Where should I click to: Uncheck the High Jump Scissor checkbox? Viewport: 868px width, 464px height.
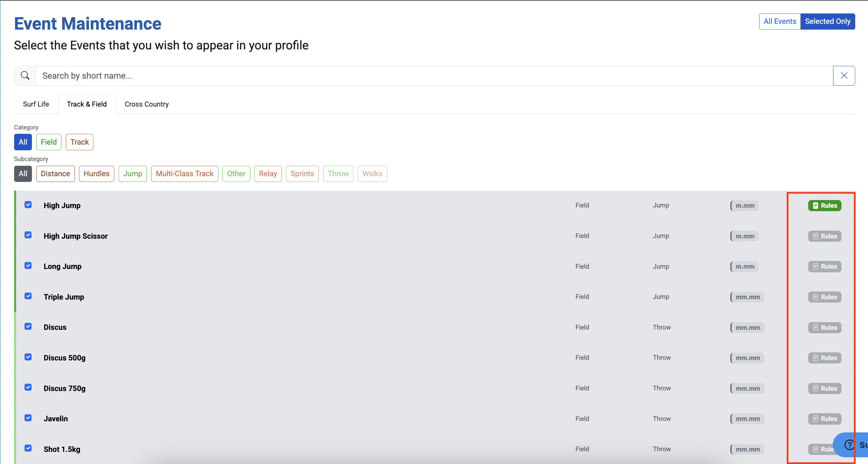point(28,235)
